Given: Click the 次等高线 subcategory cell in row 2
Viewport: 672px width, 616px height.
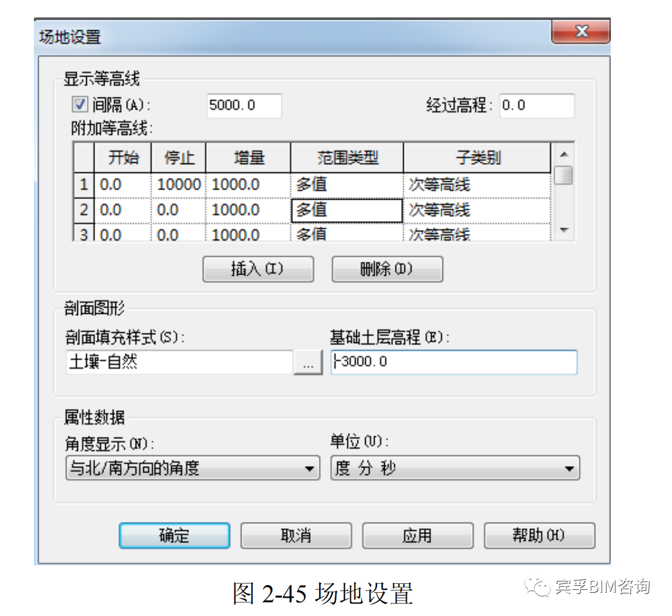Looking at the screenshot, I should [x=477, y=210].
